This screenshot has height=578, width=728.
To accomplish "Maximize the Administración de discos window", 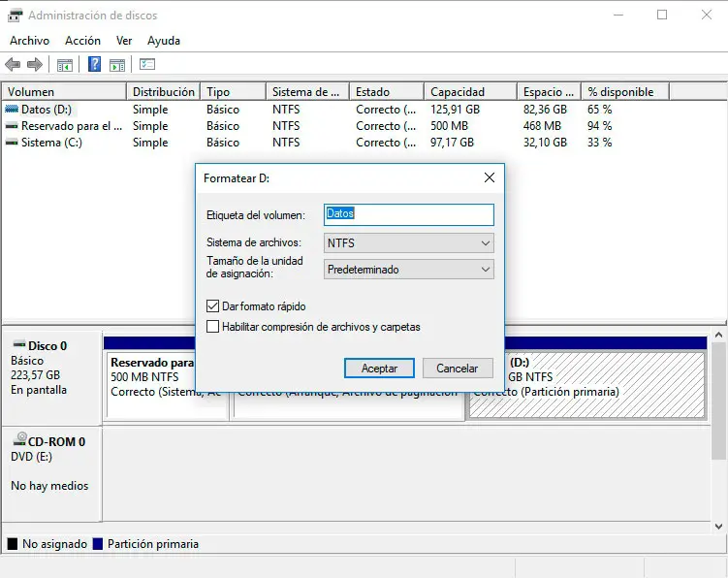I will [662, 15].
